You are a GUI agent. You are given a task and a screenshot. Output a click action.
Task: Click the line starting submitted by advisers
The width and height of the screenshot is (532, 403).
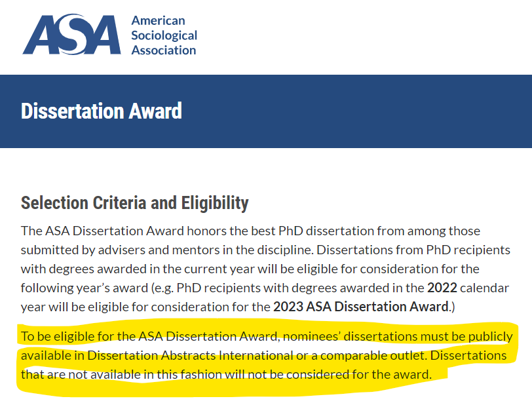tap(265, 250)
